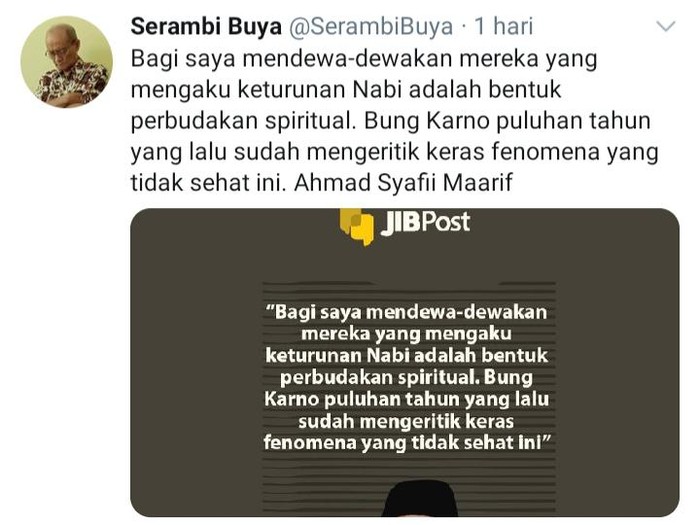Click "mengaku keturunan Nabi adalah bentuk" tweet line
The height and width of the screenshot is (525, 700).
(346, 90)
